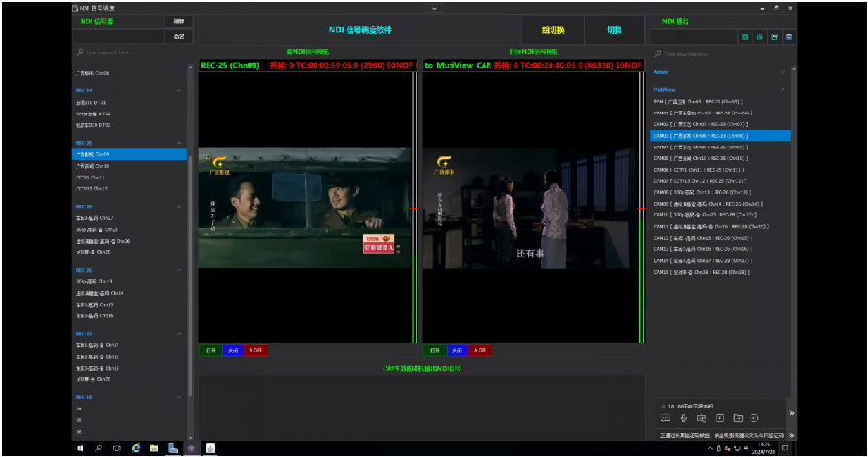The height and width of the screenshot is (457, 868).
Task: Select the CAM01 row in MultiView list
Action: tap(720, 113)
